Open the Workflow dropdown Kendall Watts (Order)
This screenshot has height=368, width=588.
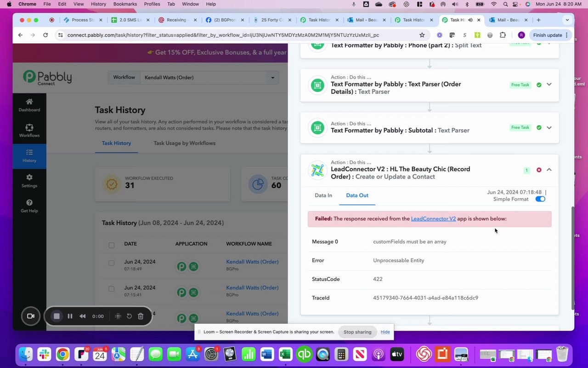[x=209, y=77]
